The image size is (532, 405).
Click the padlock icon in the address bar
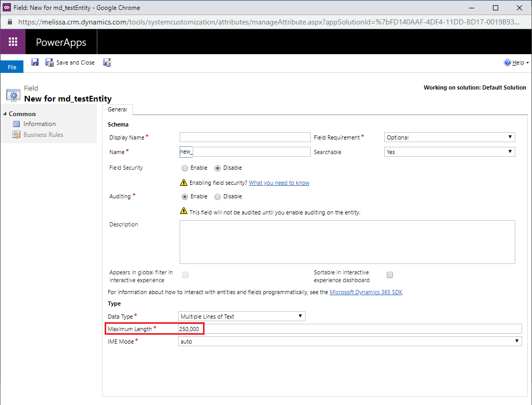(10, 22)
